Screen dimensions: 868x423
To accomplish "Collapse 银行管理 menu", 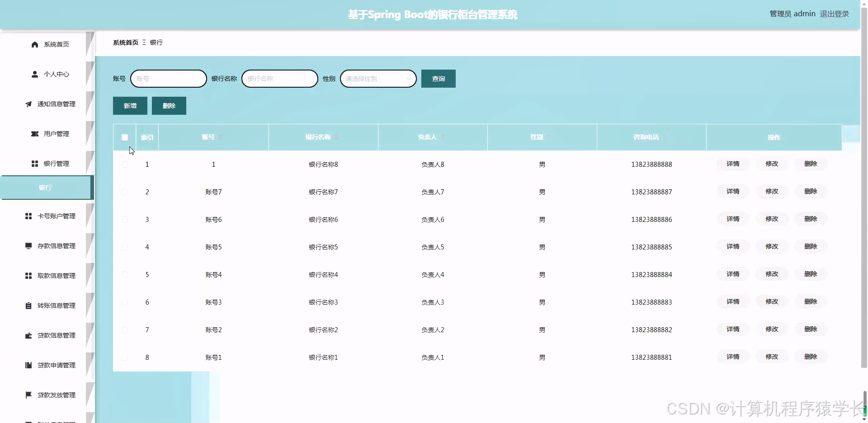I will [x=47, y=164].
